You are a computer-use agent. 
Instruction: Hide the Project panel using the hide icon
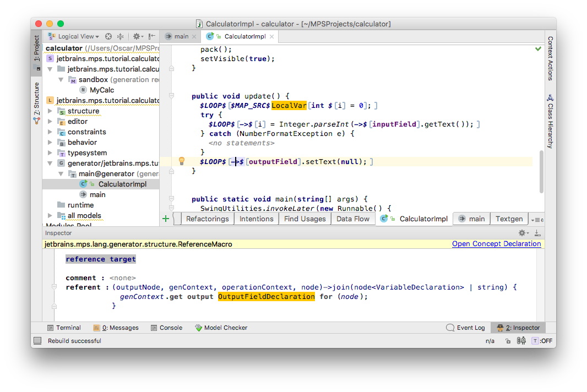click(x=151, y=36)
